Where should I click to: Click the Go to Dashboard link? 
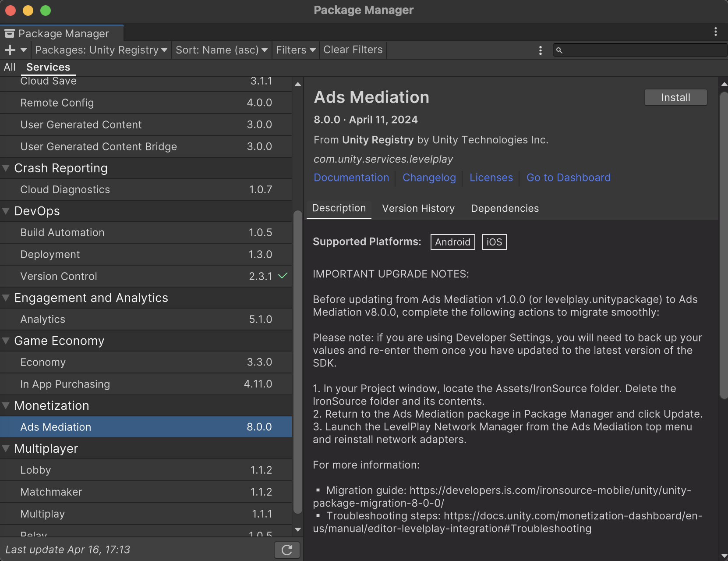pos(569,178)
